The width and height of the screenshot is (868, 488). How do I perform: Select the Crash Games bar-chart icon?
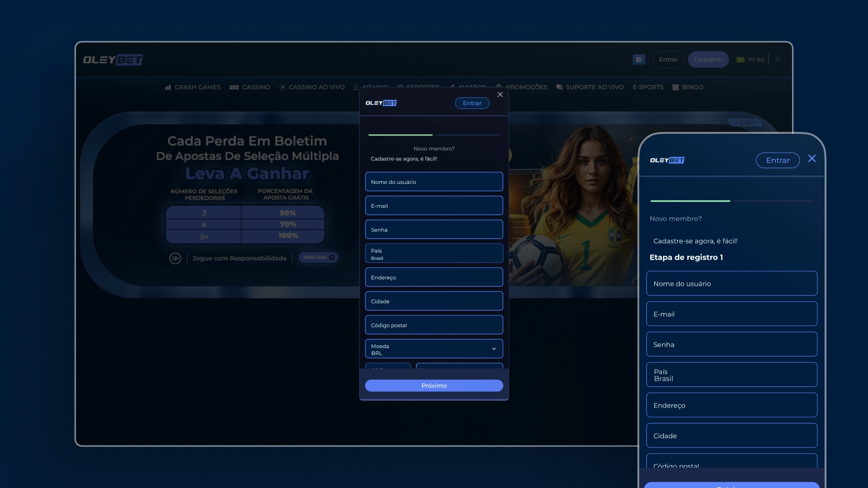pos(168,87)
